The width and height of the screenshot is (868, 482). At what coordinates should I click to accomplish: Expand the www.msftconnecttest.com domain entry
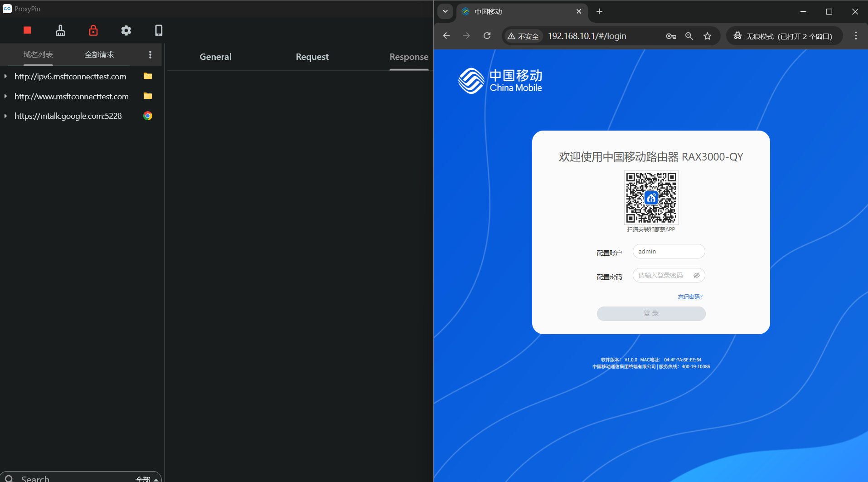5,96
